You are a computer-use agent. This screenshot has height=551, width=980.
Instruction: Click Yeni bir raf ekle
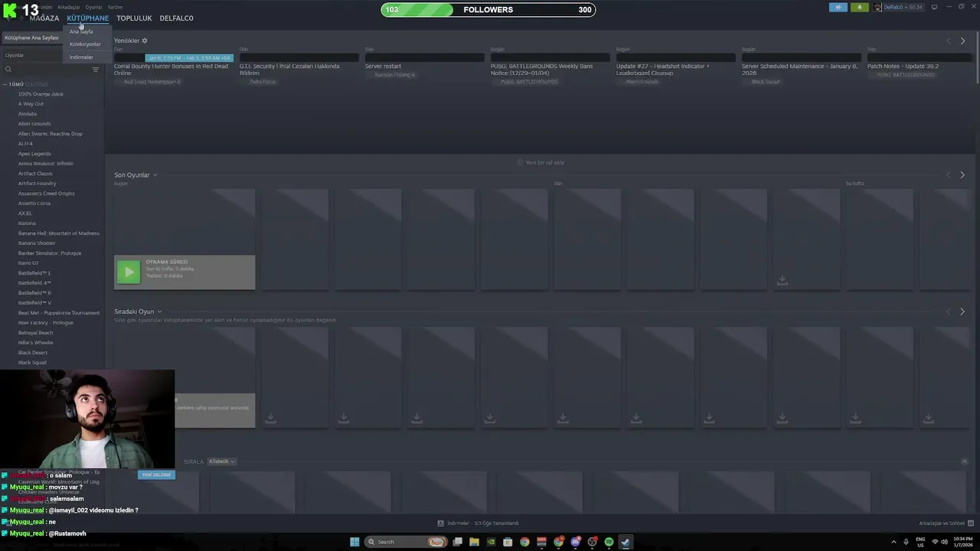[x=541, y=162]
